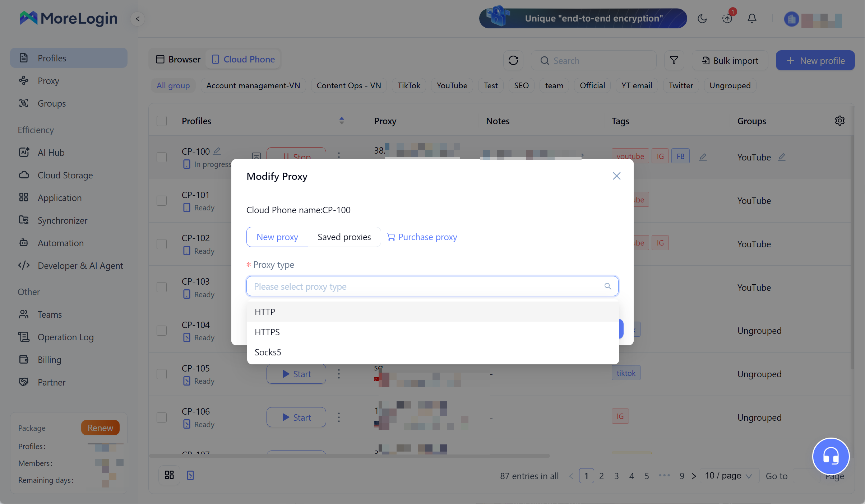Edit the YouTube group for CP-100
The height and width of the screenshot is (504, 865).
(782, 157)
